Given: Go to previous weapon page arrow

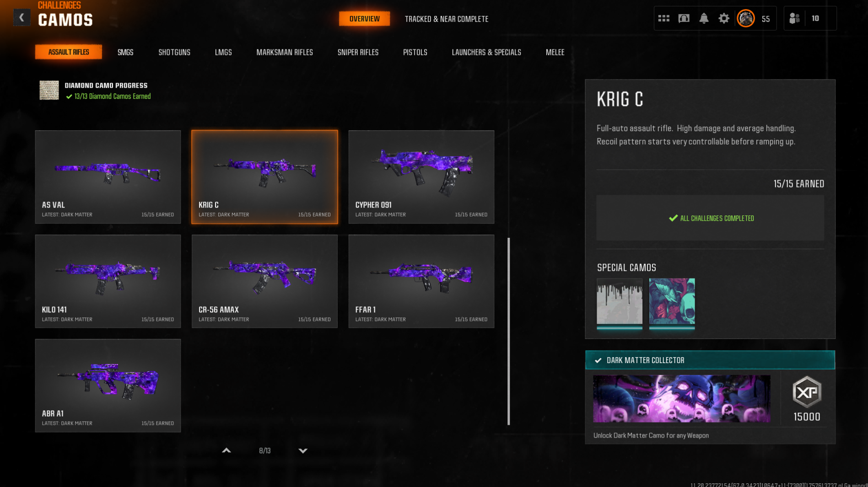Looking at the screenshot, I should (x=226, y=450).
